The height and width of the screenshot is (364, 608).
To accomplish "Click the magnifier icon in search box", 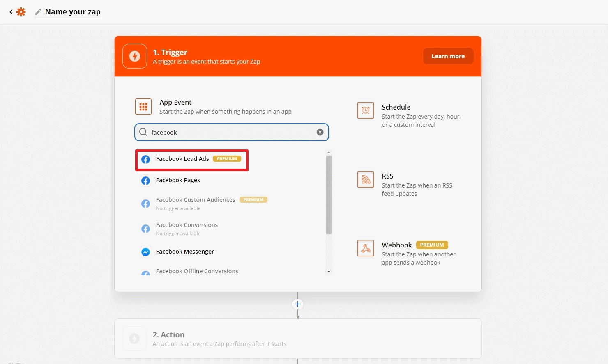I will (x=143, y=132).
